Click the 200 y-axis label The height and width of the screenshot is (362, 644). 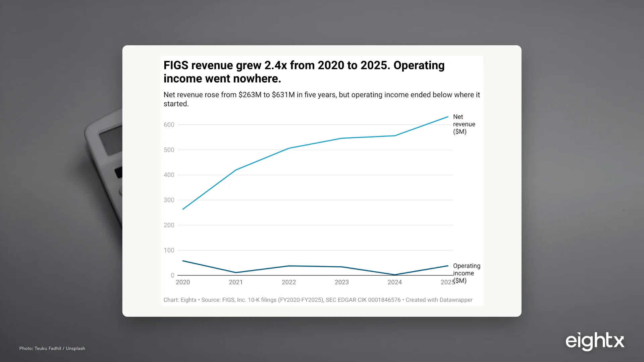[169, 225]
